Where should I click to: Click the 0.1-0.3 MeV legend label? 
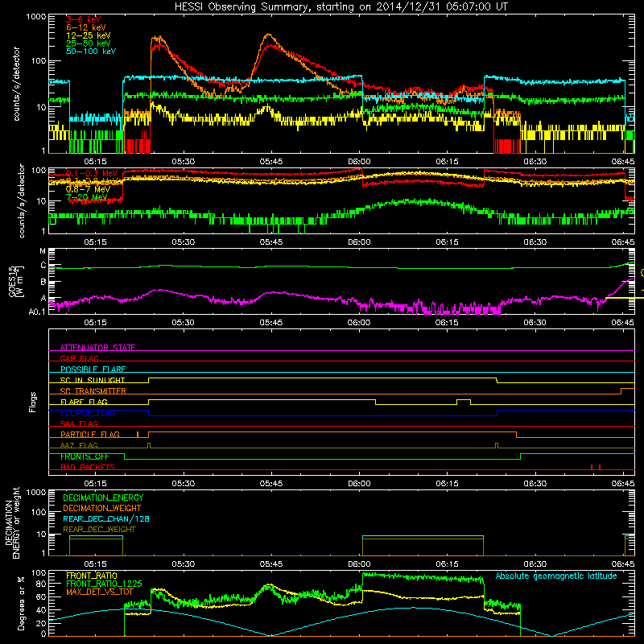[x=92, y=173]
